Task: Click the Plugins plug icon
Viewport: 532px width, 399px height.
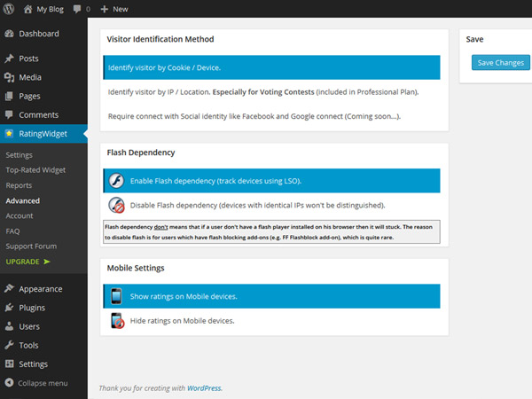Action: [9, 308]
